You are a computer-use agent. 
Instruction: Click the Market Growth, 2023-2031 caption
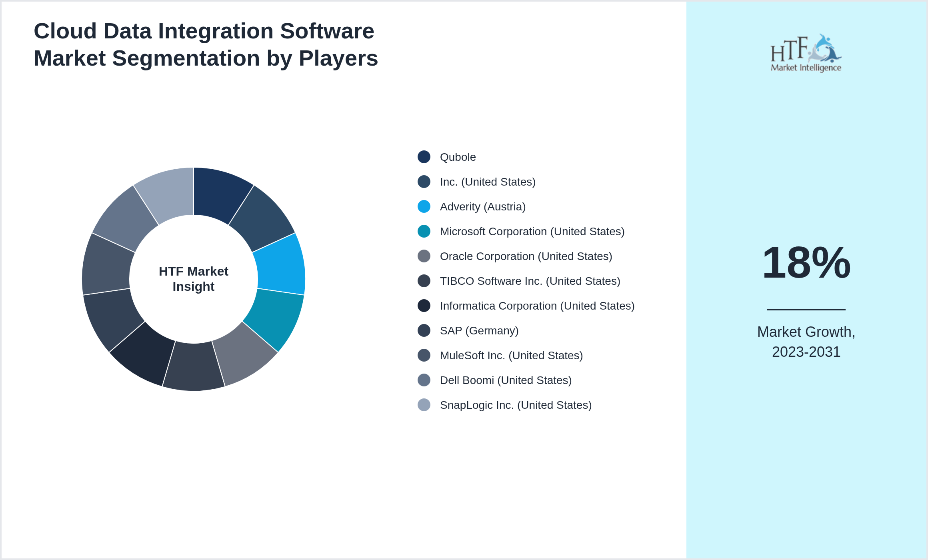[806, 342]
